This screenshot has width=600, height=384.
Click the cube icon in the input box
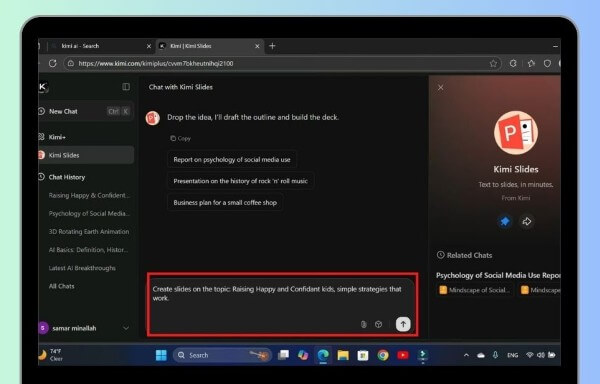pyautogui.click(x=378, y=324)
